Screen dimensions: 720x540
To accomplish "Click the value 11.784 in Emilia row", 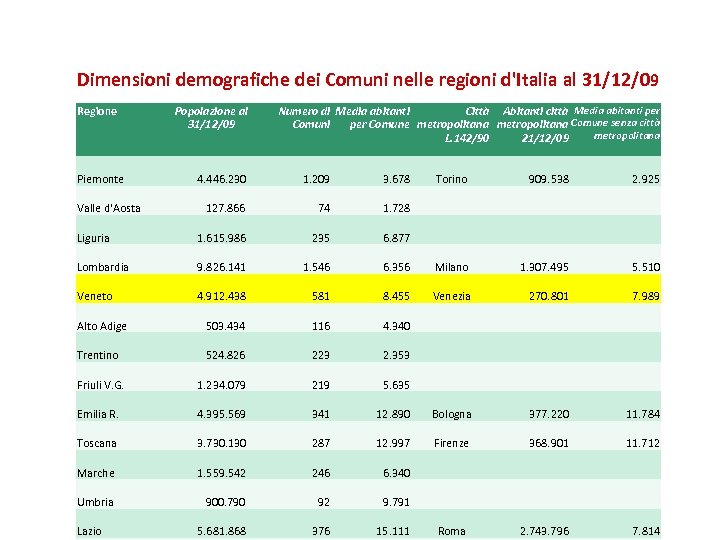I will (643, 414).
